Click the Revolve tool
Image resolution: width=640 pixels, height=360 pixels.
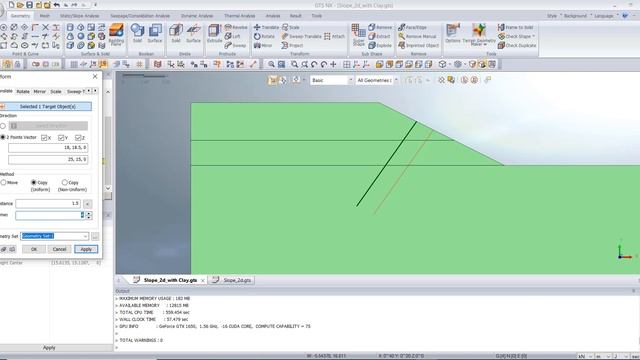pyautogui.click(x=236, y=27)
